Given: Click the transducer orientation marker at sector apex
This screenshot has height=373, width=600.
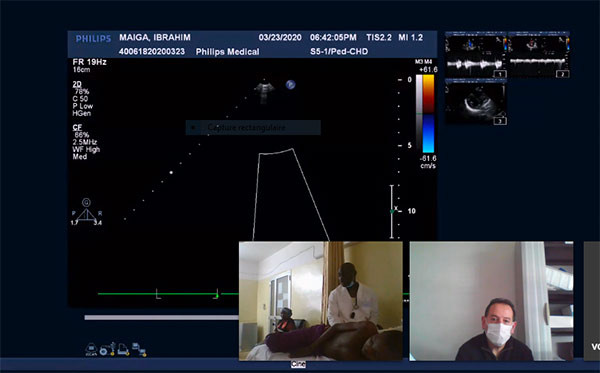Looking at the screenshot, I should click(x=264, y=90).
